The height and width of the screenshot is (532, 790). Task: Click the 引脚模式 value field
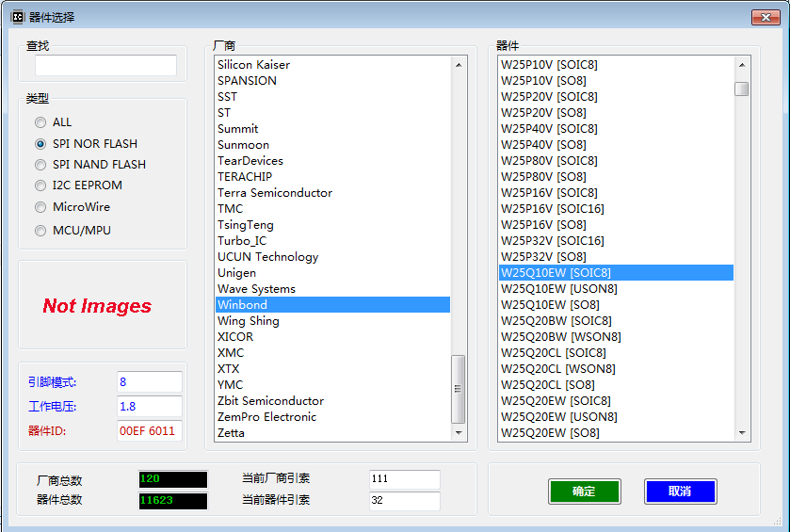[x=150, y=382]
